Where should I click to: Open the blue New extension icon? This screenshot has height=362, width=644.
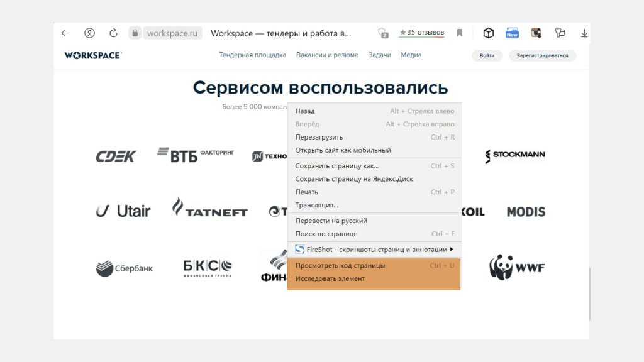[x=512, y=33]
